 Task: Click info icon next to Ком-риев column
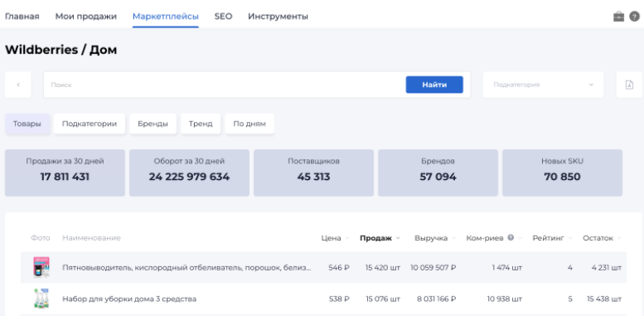click(x=511, y=237)
